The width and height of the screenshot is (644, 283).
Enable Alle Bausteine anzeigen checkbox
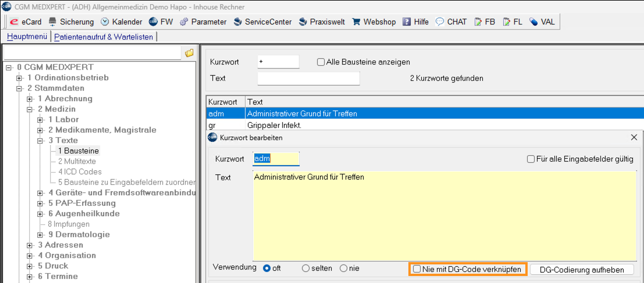[321, 62]
